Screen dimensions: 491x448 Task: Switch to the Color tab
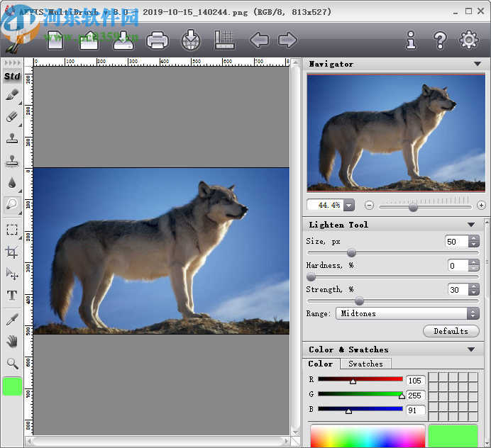click(x=321, y=364)
